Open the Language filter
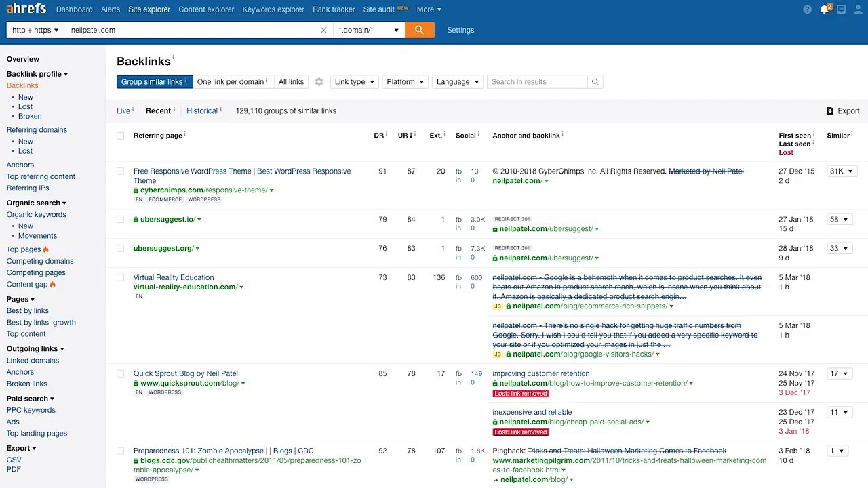Viewport: 868px width, 488px height. click(457, 82)
